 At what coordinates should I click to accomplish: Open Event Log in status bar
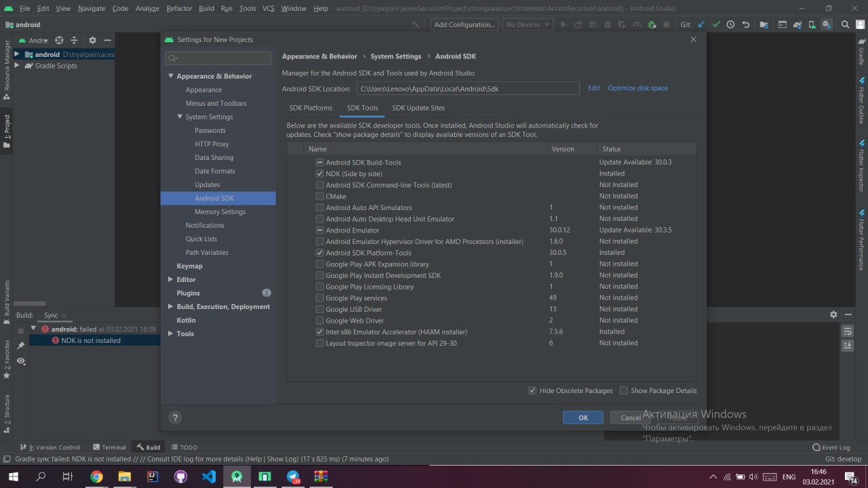pyautogui.click(x=831, y=447)
